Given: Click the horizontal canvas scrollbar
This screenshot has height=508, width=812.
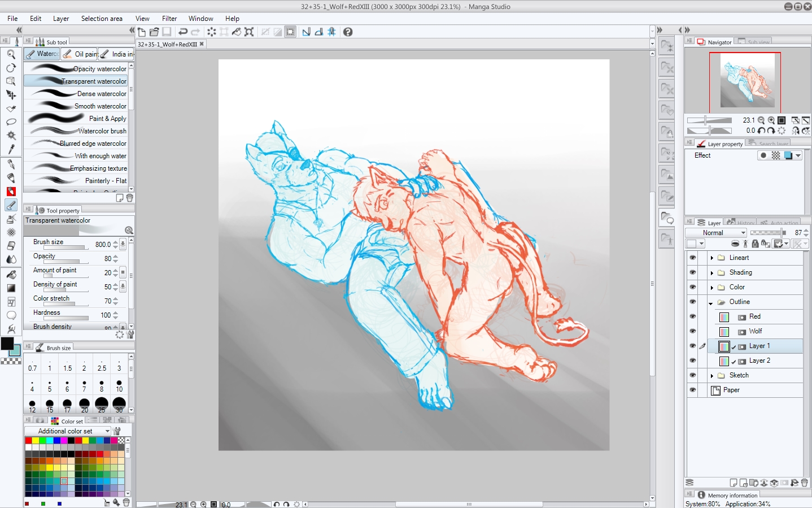Looking at the screenshot, I should pos(469,504).
